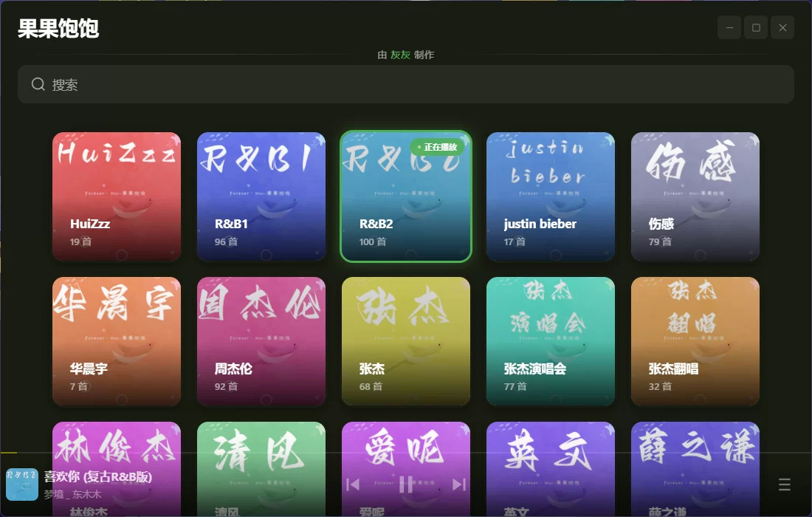The height and width of the screenshot is (517, 812).
Task: Open the 灰灰 author link
Action: pos(400,55)
